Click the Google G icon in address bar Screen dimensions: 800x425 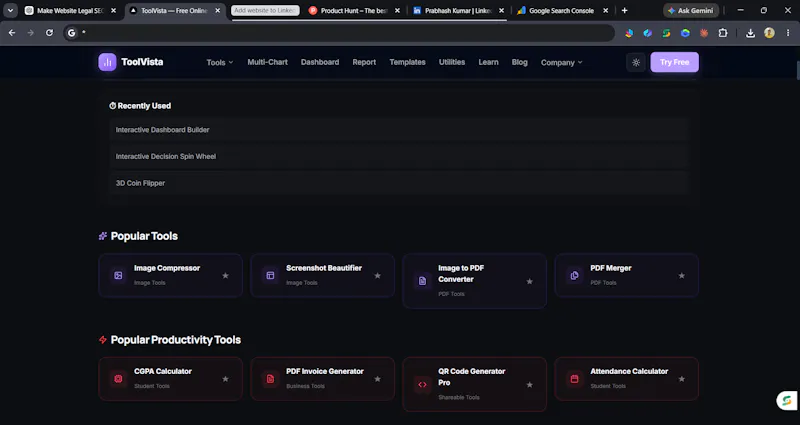[71, 33]
